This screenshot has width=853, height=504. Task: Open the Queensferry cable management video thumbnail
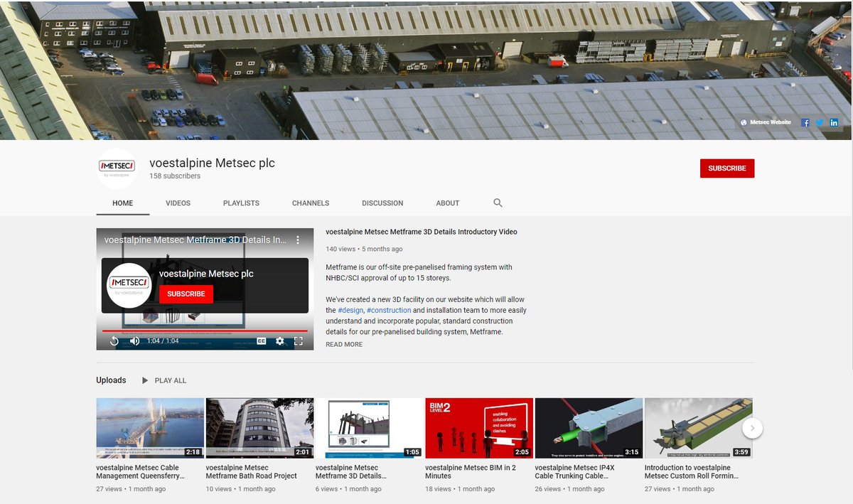[x=150, y=428]
